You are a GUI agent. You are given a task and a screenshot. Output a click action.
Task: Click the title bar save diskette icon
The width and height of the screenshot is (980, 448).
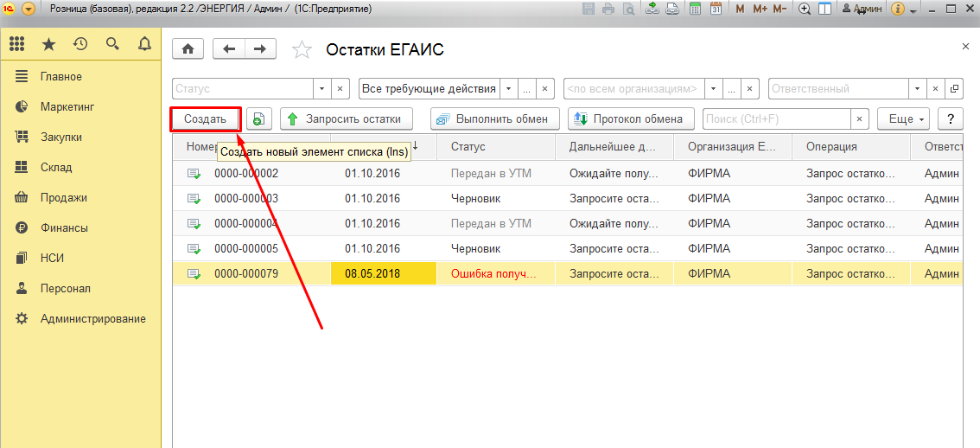pos(589,9)
